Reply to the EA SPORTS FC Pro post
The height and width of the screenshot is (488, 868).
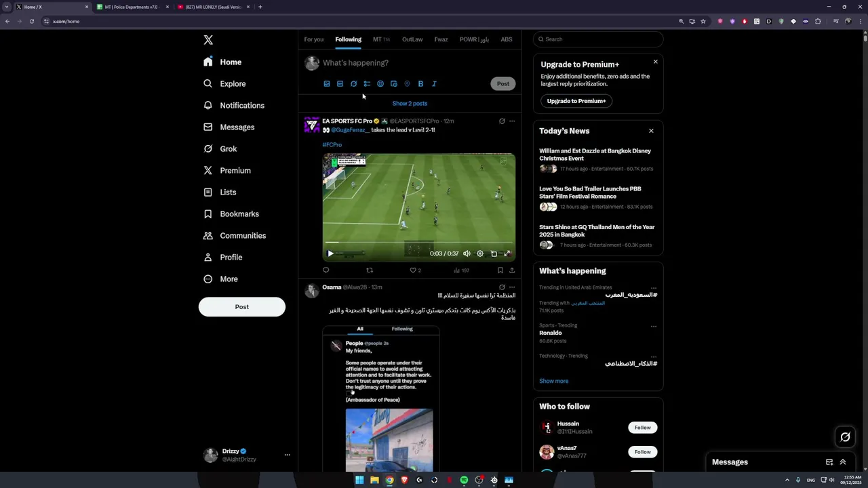(x=325, y=270)
